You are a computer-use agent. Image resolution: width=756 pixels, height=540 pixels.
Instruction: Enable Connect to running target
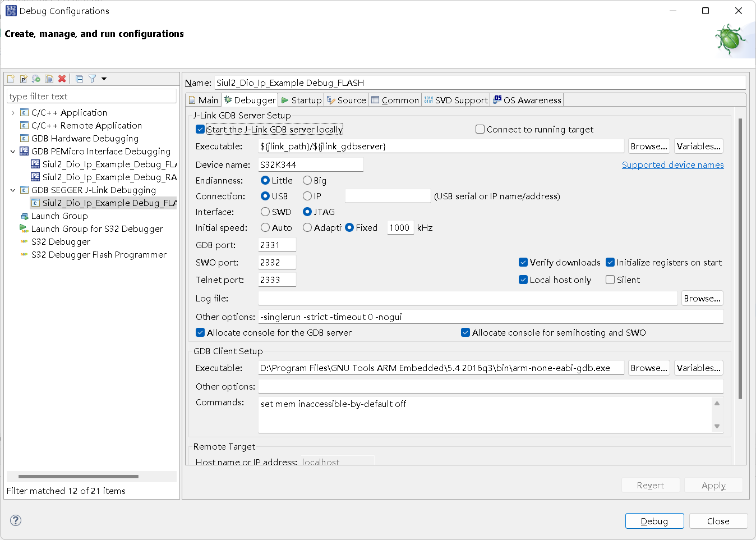coord(480,130)
